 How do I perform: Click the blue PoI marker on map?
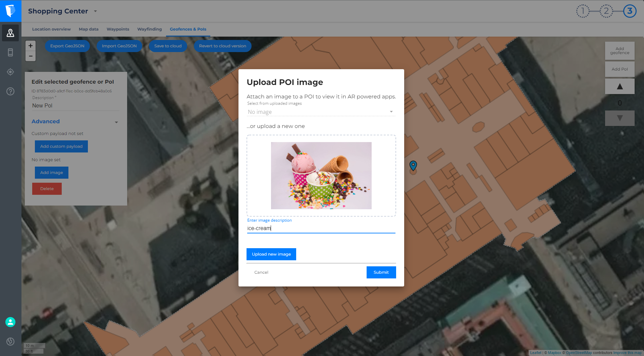pos(413,165)
